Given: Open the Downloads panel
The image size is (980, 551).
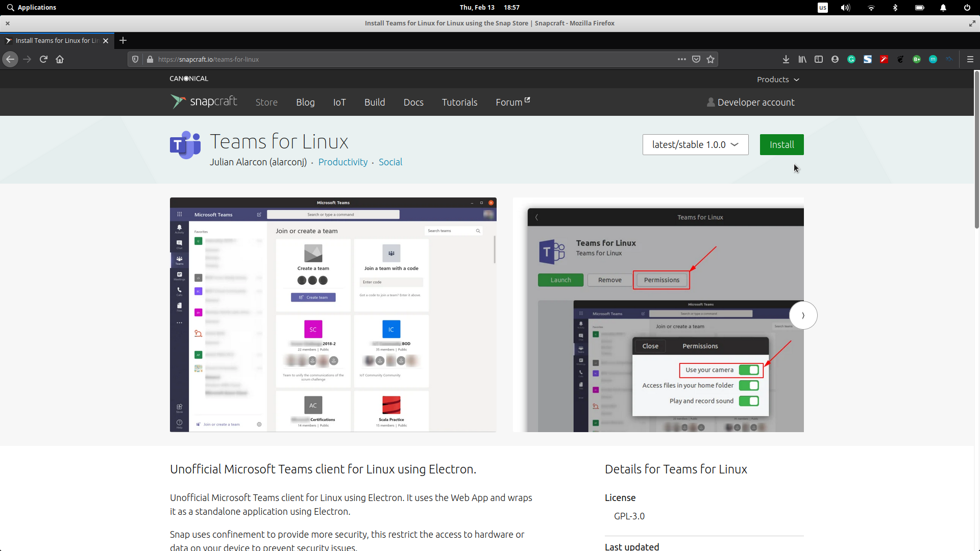Looking at the screenshot, I should click(x=786, y=59).
